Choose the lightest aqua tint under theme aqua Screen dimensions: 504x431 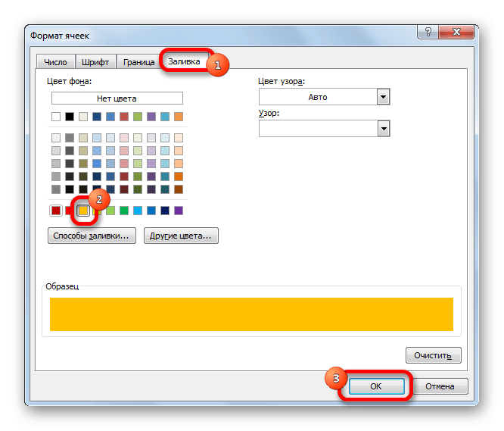coord(165,138)
